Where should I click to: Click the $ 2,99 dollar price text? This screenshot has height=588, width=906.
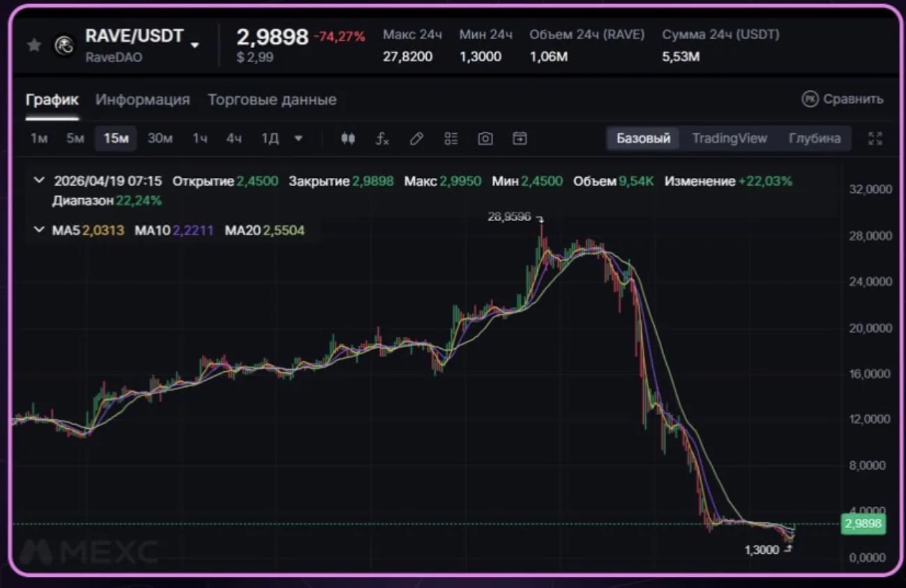coord(255,57)
